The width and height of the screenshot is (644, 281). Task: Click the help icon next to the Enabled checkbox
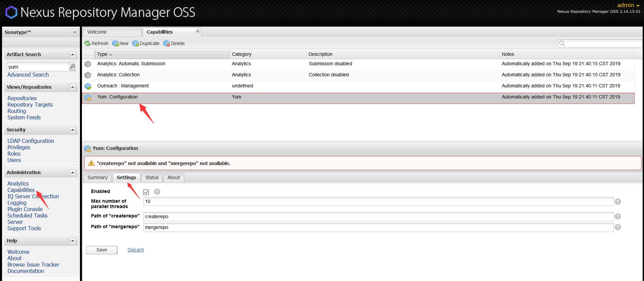(x=157, y=192)
